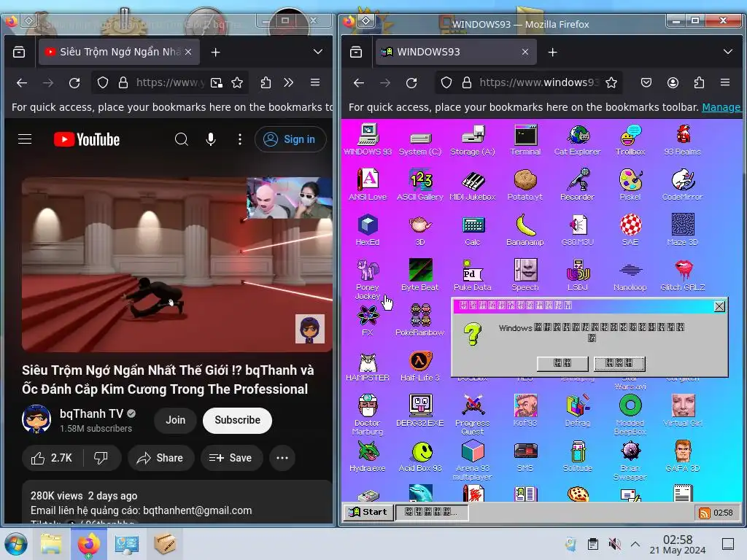Screen dimensions: 747x560
Task: Open the 93 Realms icon
Action: click(683, 140)
